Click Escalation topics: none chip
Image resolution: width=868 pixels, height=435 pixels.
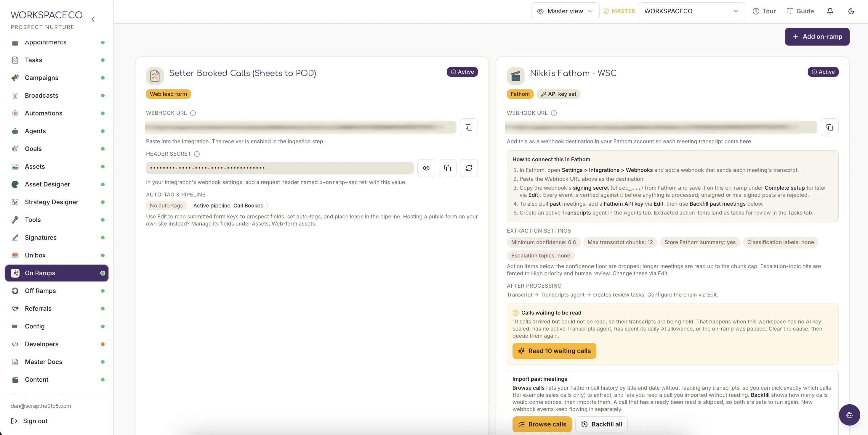[540, 256]
